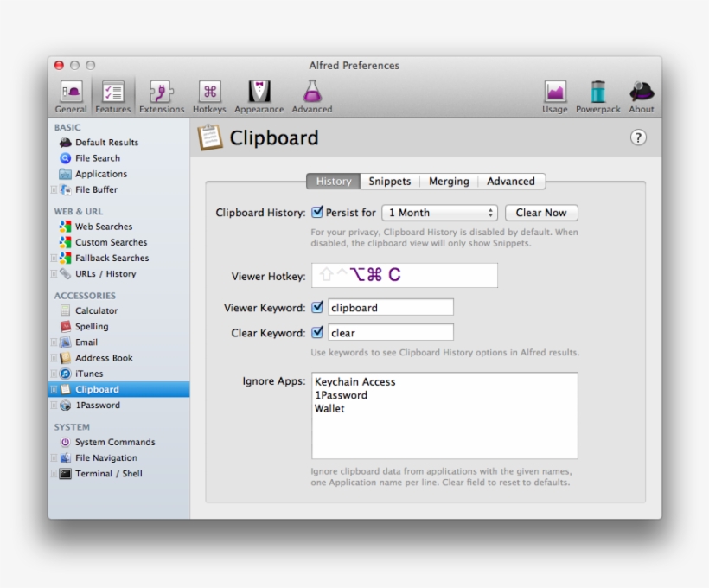Viewport: 709px width, 588px height.
Task: Select the 1Password icon in sidebar
Action: (x=66, y=406)
